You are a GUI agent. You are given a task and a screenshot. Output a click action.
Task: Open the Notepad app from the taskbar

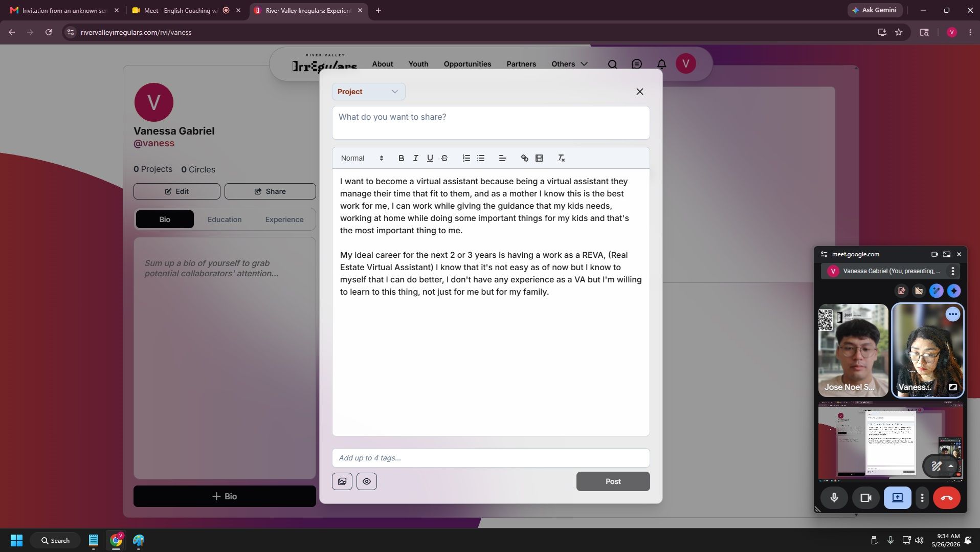(93, 540)
